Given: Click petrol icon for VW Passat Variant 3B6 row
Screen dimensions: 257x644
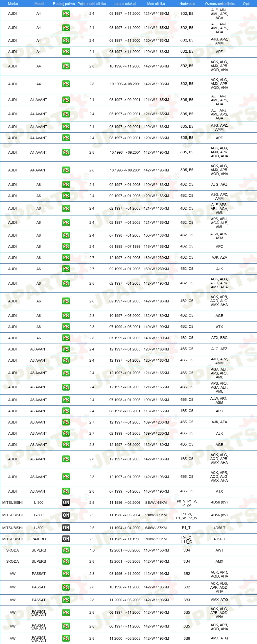Looking at the screenshot, I should (66, 638).
